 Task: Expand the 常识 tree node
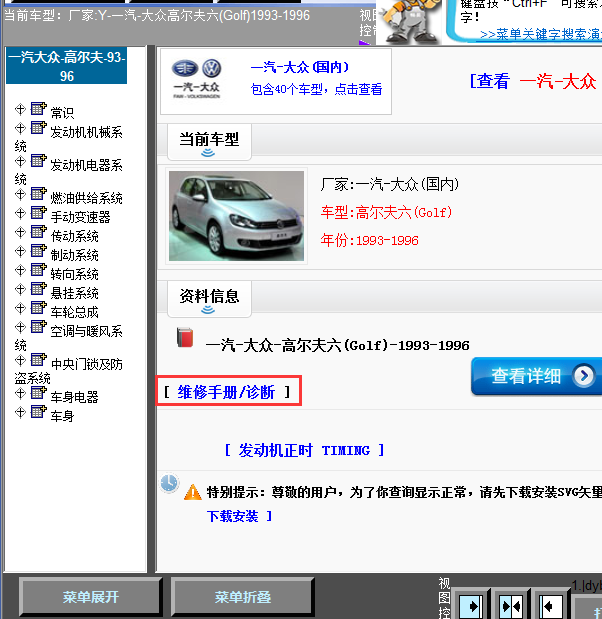click(20, 109)
